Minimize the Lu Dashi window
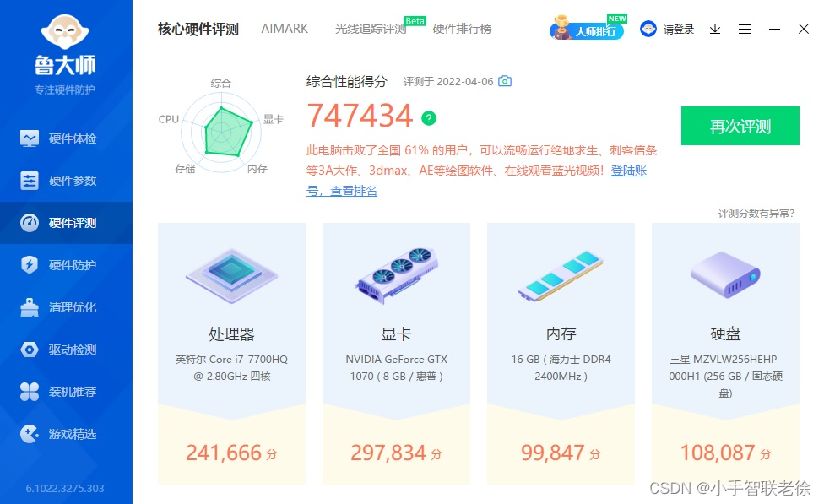 774,29
